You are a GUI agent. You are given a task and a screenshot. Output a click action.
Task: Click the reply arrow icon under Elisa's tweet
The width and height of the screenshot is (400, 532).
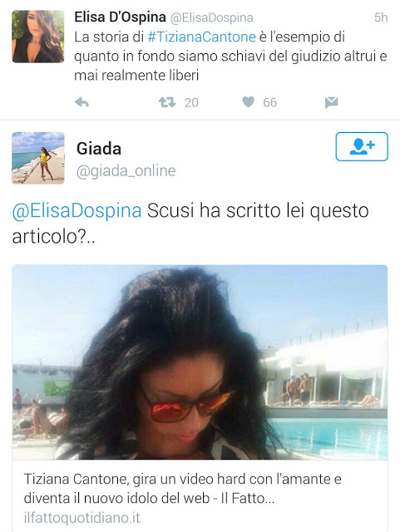point(81,102)
